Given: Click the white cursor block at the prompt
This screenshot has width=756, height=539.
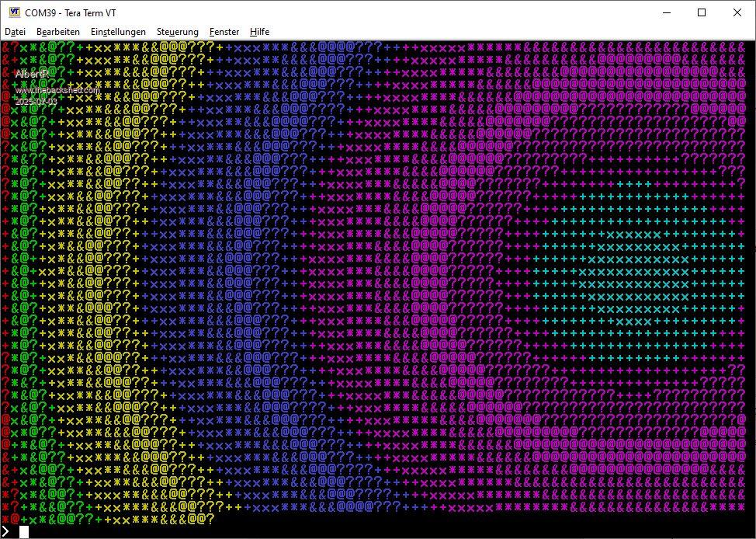Looking at the screenshot, I should [x=24, y=531].
